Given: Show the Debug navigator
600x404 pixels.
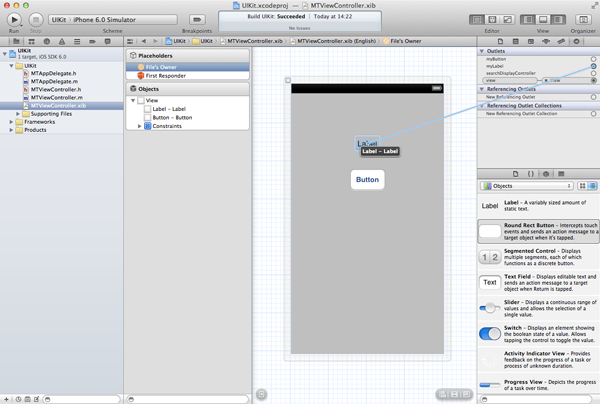Looking at the screenshot, I should (77, 41).
